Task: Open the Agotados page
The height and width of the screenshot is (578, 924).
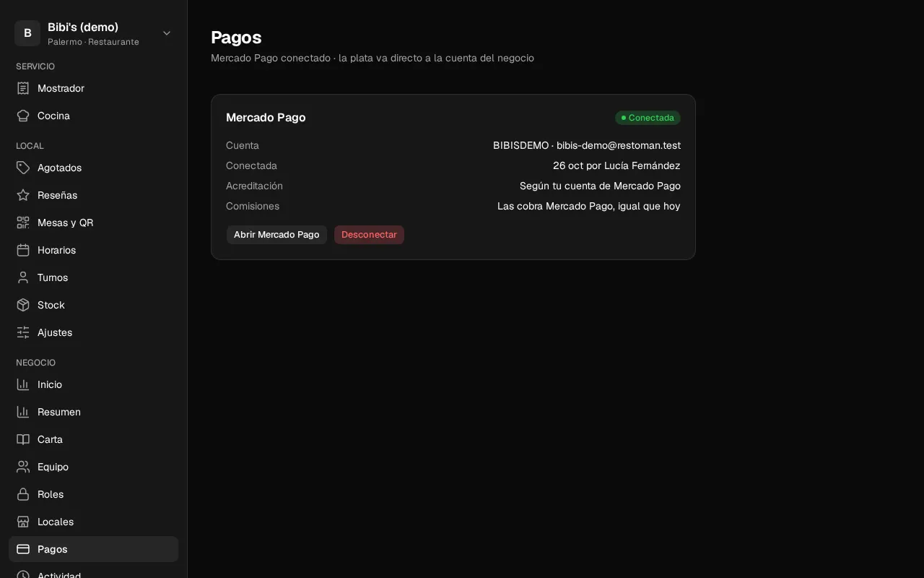Action: coord(94,168)
